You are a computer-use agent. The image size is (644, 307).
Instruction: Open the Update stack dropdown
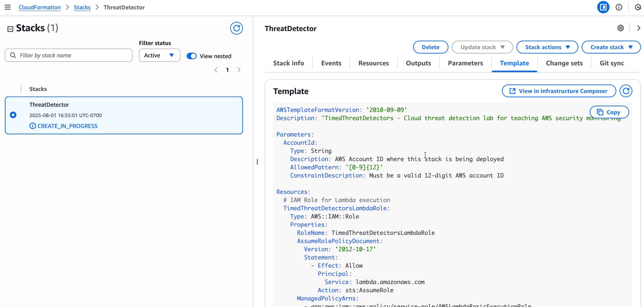pos(482,47)
